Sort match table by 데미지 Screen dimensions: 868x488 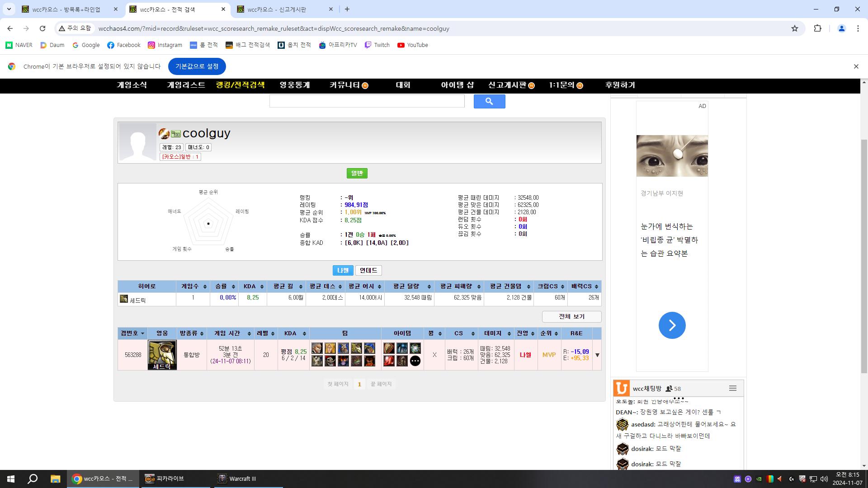pos(495,333)
